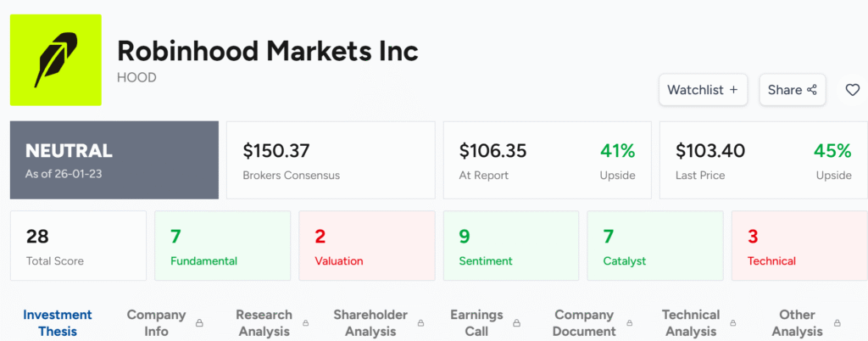The image size is (868, 341).
Task: Switch to Company Info tab
Action: 156,322
